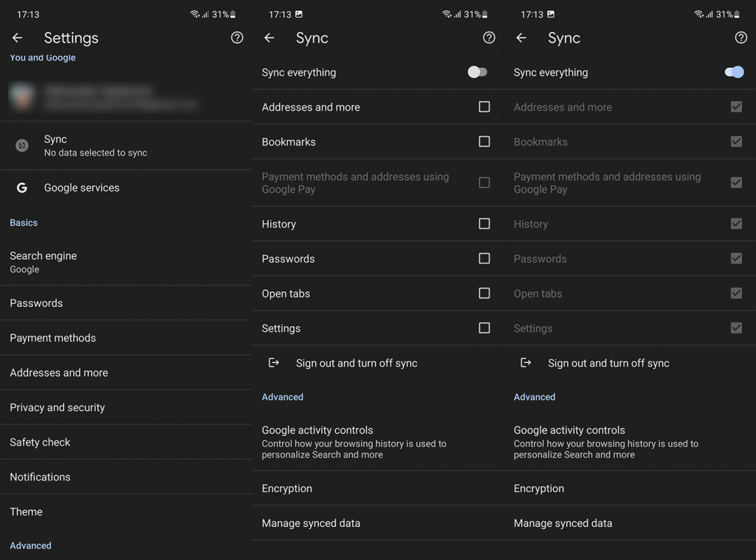Open Manage synced data in middle screen
The width and height of the screenshot is (756, 560).
[378, 523]
